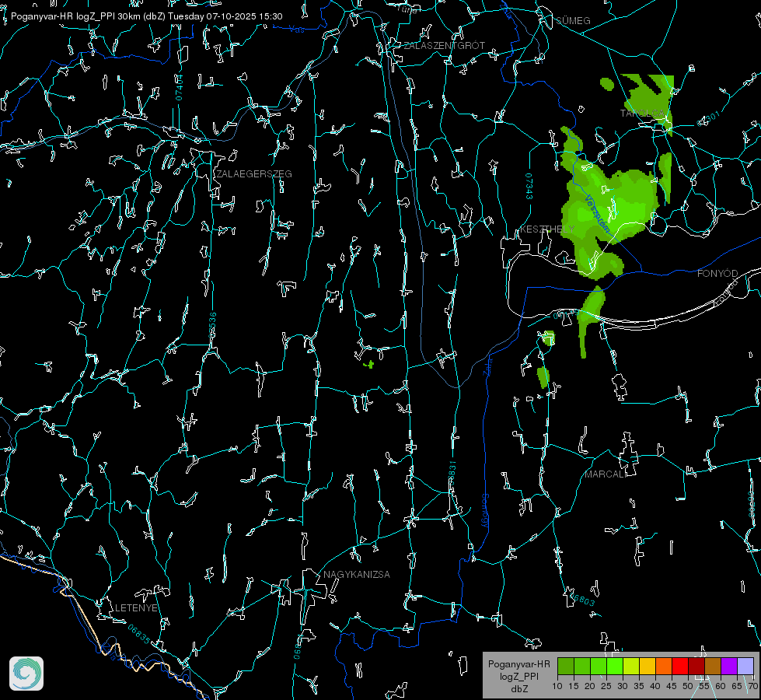
Task: Choose the brown 55-60 dBZ swatch
Action: (x=713, y=666)
